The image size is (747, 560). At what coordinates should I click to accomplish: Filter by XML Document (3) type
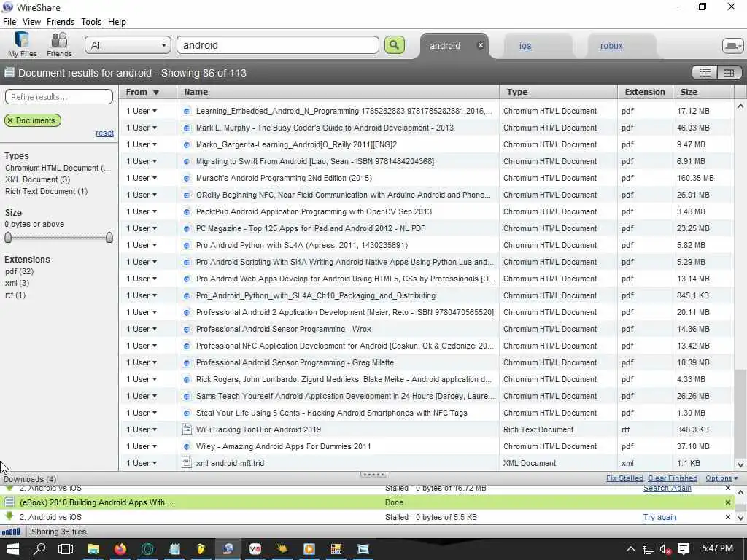pyautogui.click(x=38, y=179)
